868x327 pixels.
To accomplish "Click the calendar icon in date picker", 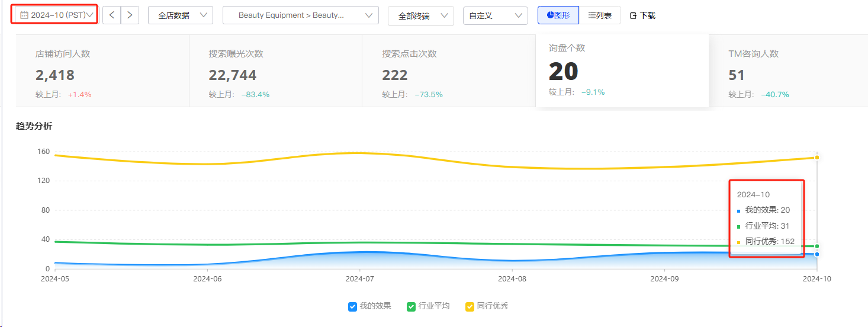I will click(24, 15).
